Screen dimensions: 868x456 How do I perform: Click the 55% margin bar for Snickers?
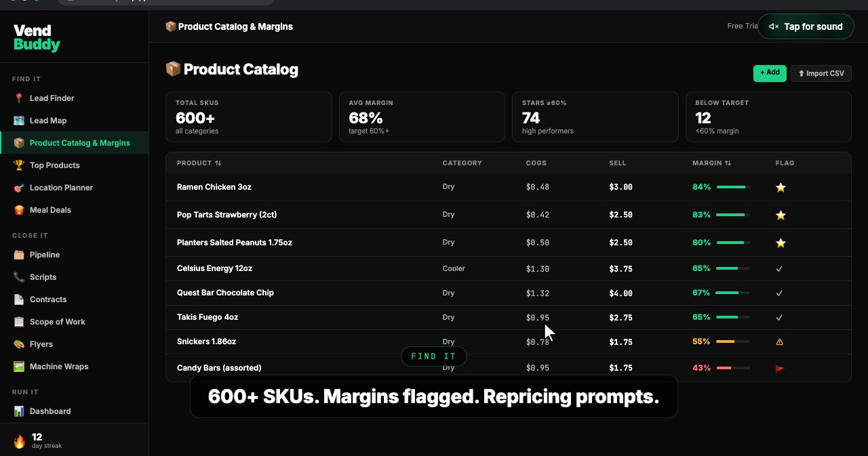pos(733,341)
